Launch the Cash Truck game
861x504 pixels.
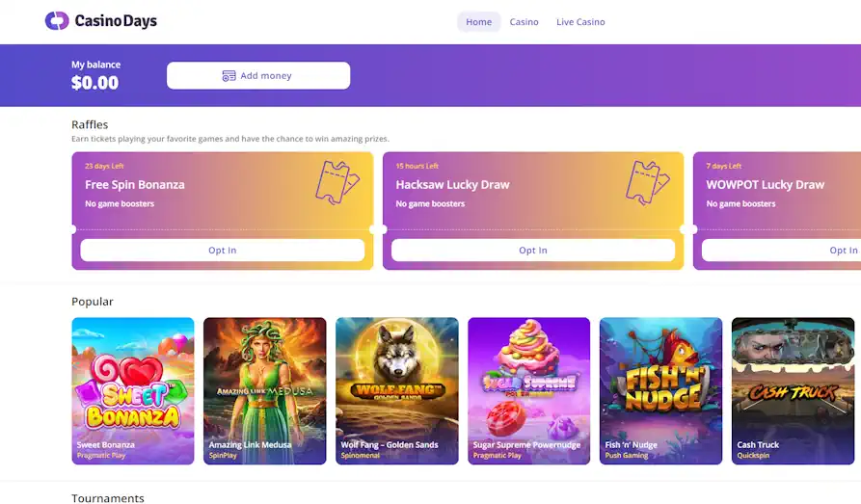[x=793, y=391]
